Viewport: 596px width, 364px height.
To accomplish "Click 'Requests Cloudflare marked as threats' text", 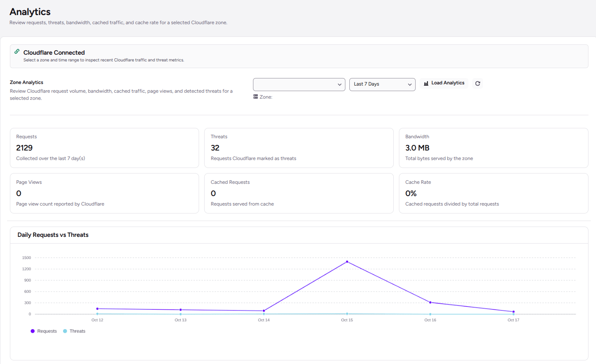I will (253, 158).
